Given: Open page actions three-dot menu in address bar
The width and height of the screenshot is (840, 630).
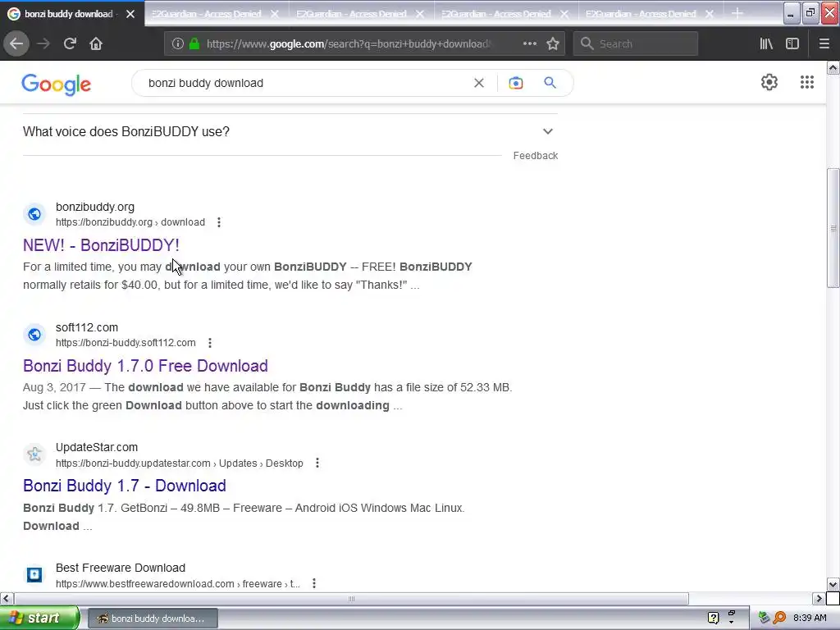Looking at the screenshot, I should coord(530,44).
